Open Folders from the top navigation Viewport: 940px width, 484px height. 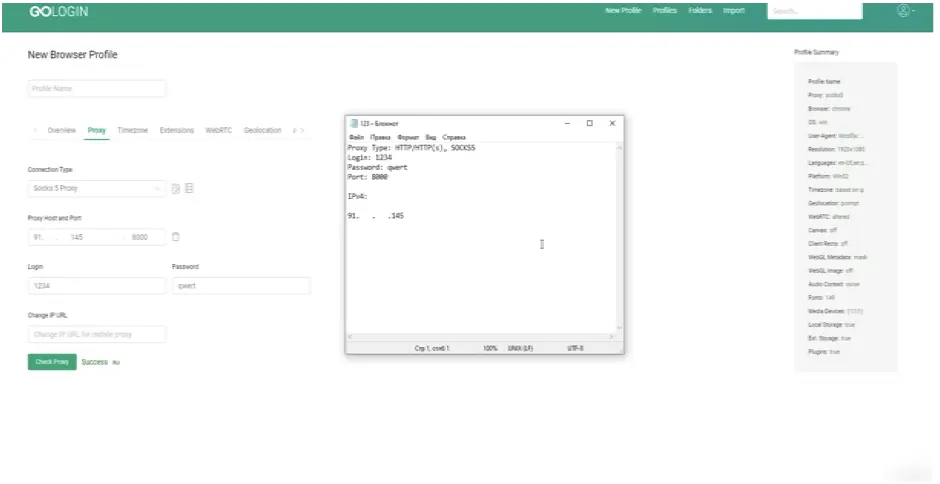pyautogui.click(x=700, y=11)
